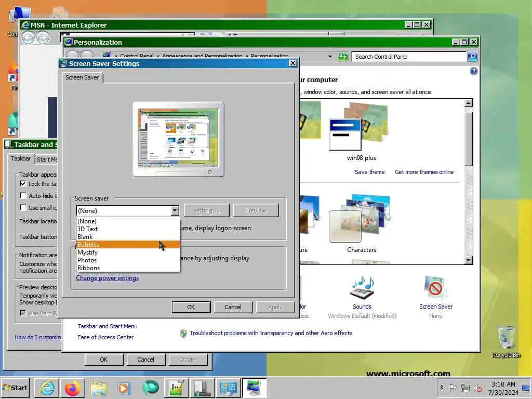This screenshot has height=399, width=532.
Task: Switch to the Personalization monitor taskbar button
Action: point(254,388)
